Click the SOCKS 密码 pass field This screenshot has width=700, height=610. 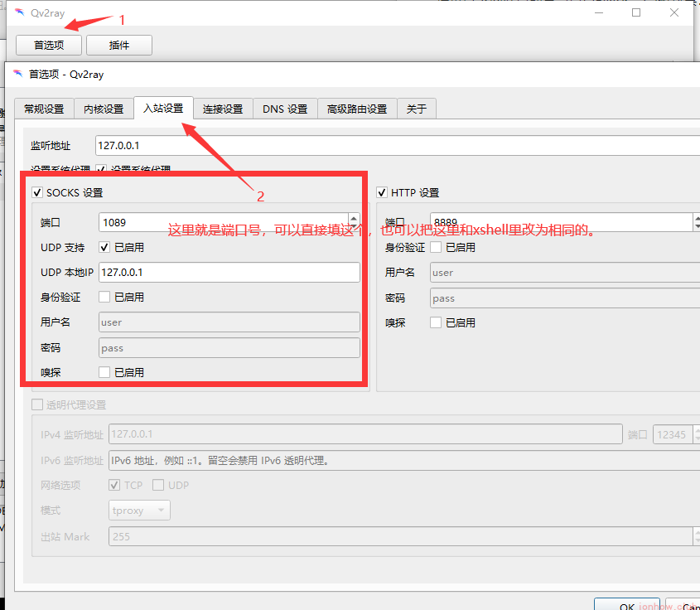pos(229,348)
